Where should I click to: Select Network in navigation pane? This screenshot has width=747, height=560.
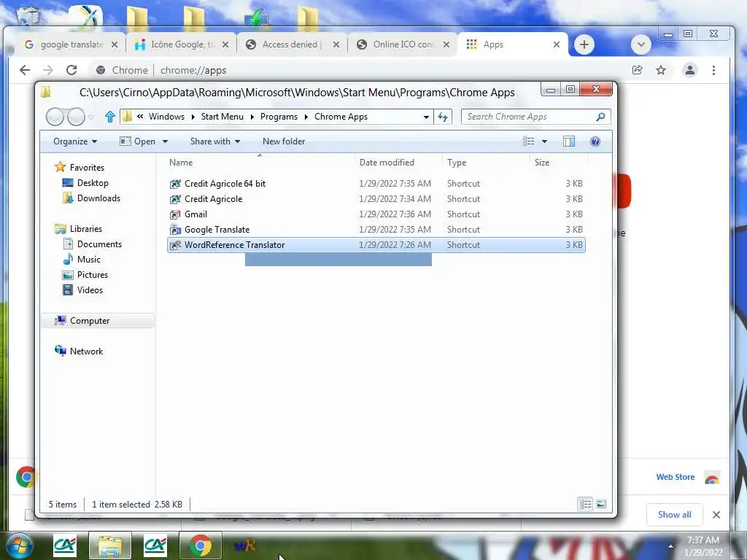pos(86,351)
